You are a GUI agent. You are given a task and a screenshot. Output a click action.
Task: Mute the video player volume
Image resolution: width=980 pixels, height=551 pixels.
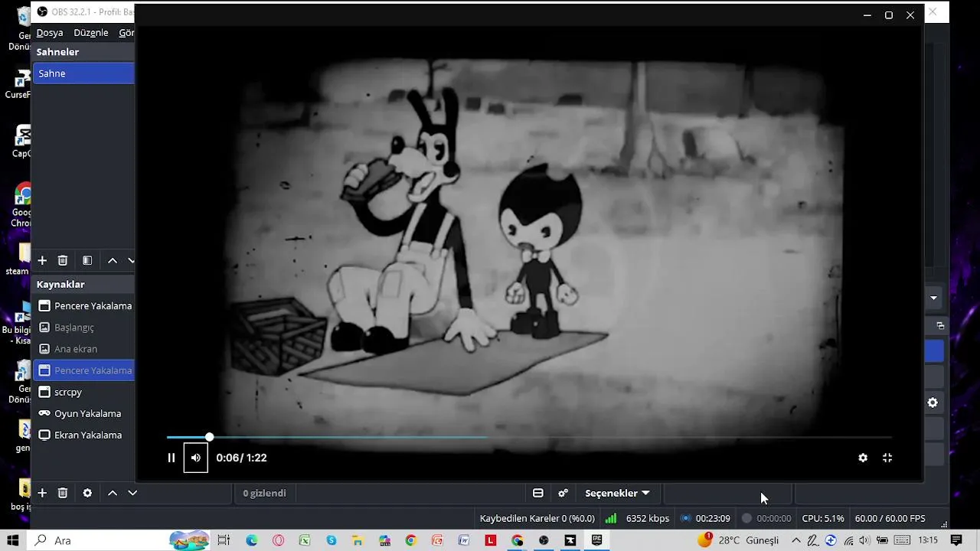click(x=196, y=458)
